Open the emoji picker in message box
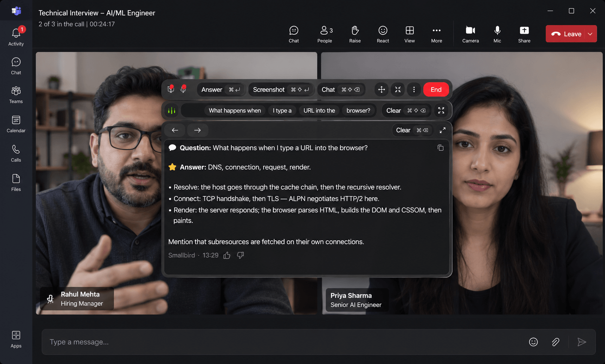The width and height of the screenshot is (605, 364). click(533, 342)
